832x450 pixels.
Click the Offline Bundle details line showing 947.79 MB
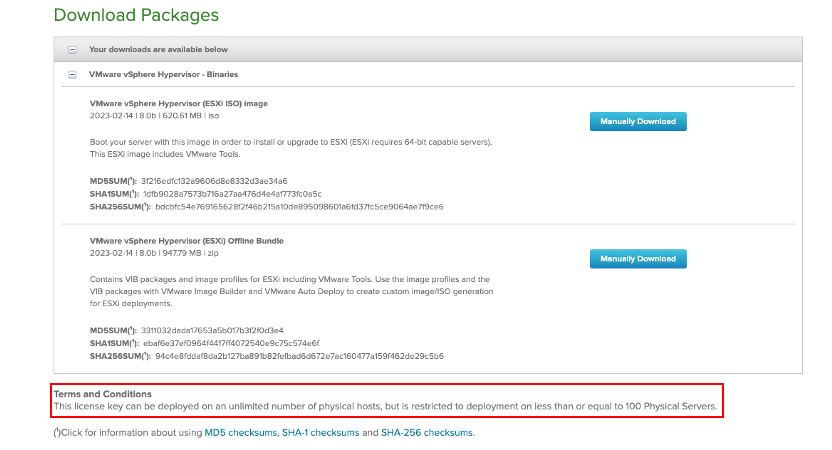[154, 253]
